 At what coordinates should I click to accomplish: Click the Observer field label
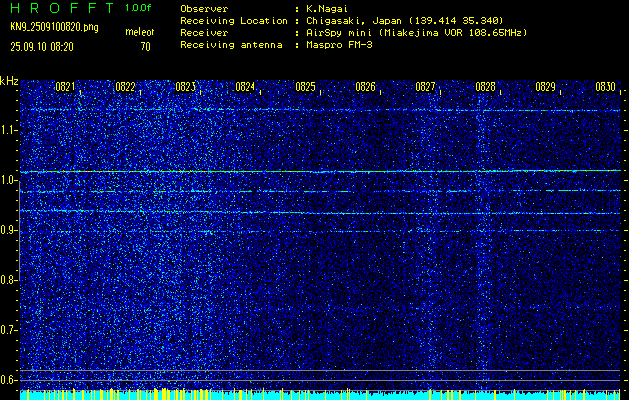click(x=204, y=8)
